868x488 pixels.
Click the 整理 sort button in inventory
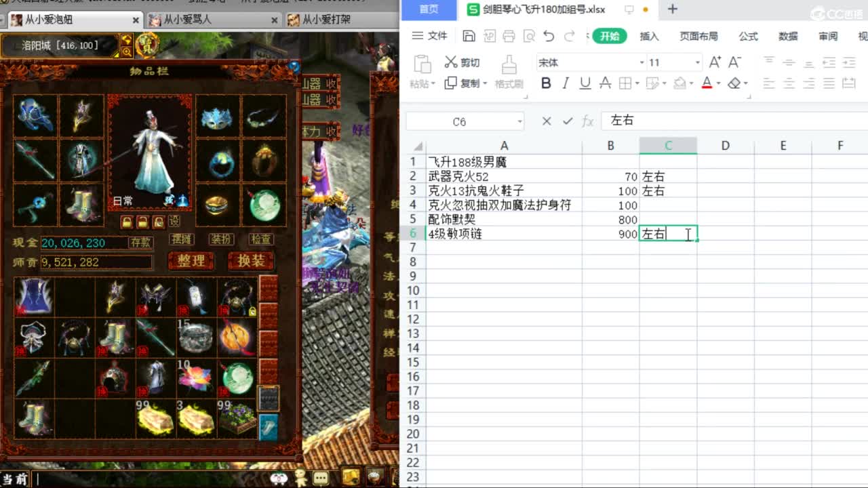pyautogui.click(x=191, y=260)
